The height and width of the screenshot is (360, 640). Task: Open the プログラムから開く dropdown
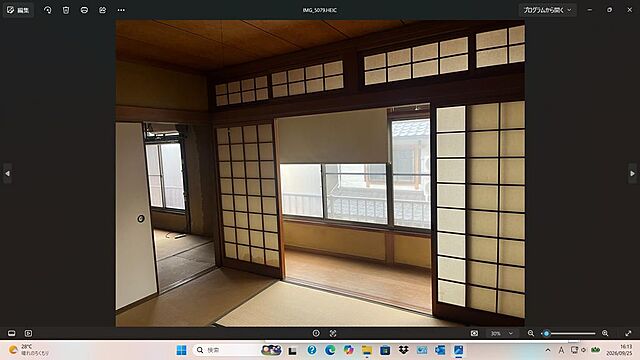[x=547, y=10]
